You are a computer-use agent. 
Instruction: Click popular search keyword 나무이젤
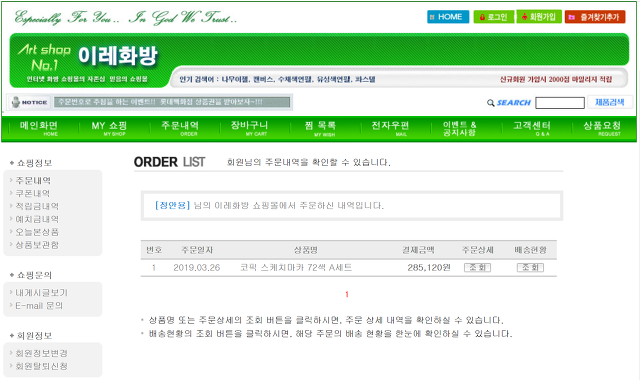234,80
